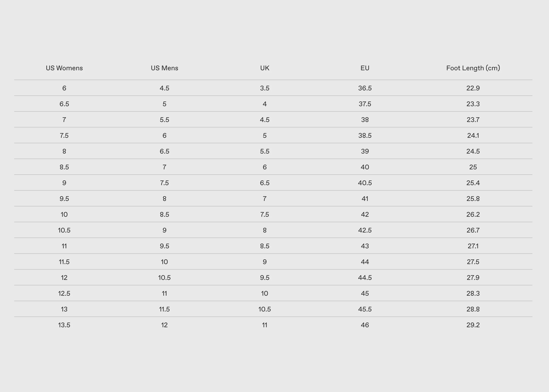The height and width of the screenshot is (392, 549).
Task: Click foot length 29.2 value
Action: click(x=473, y=325)
